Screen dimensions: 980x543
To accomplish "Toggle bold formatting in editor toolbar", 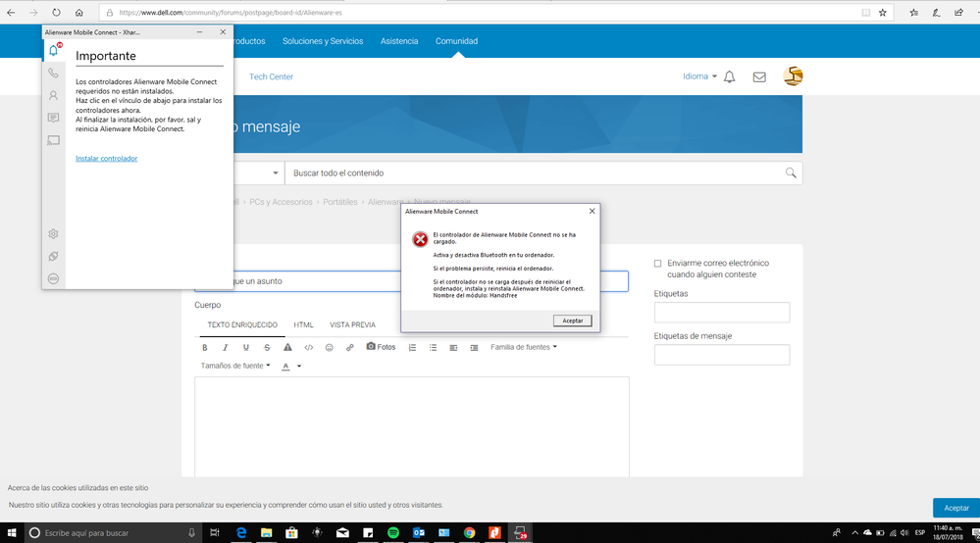I will [x=204, y=348].
